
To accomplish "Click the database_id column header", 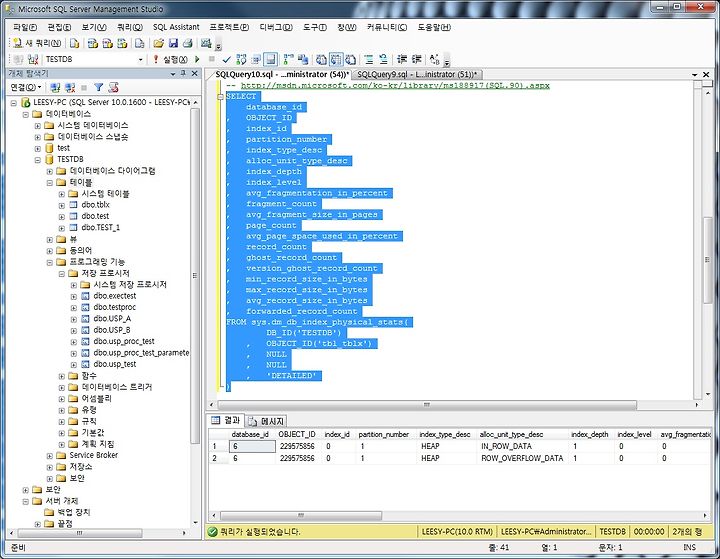I will click(250, 434).
